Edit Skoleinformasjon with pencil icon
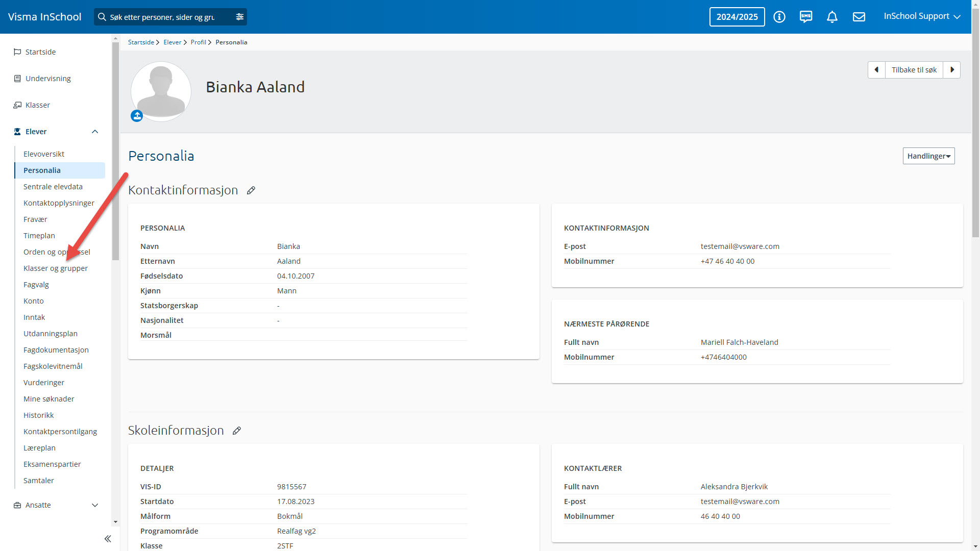This screenshot has height=551, width=980. point(236,431)
